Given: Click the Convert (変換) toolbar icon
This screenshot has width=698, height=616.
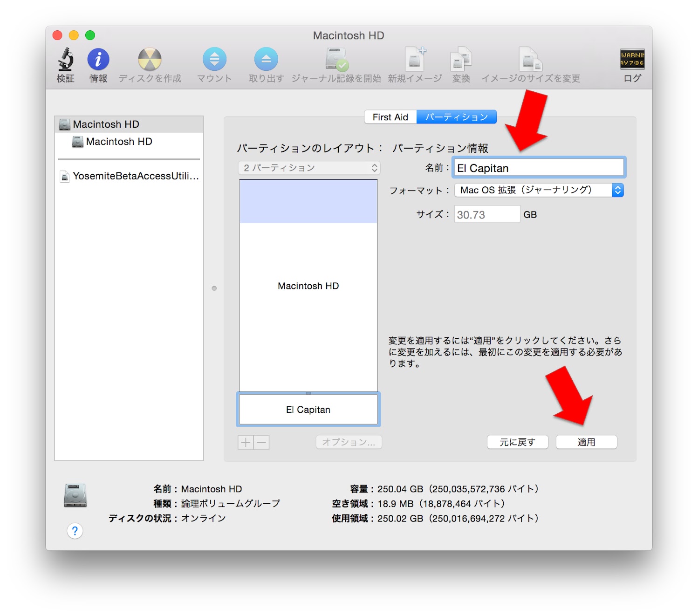Looking at the screenshot, I should coord(461,60).
